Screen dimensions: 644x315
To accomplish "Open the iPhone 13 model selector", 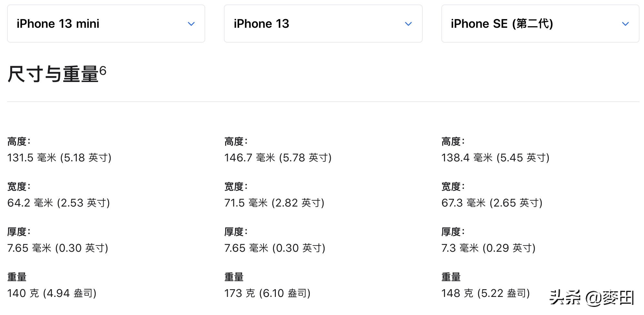I will pyautogui.click(x=322, y=23).
